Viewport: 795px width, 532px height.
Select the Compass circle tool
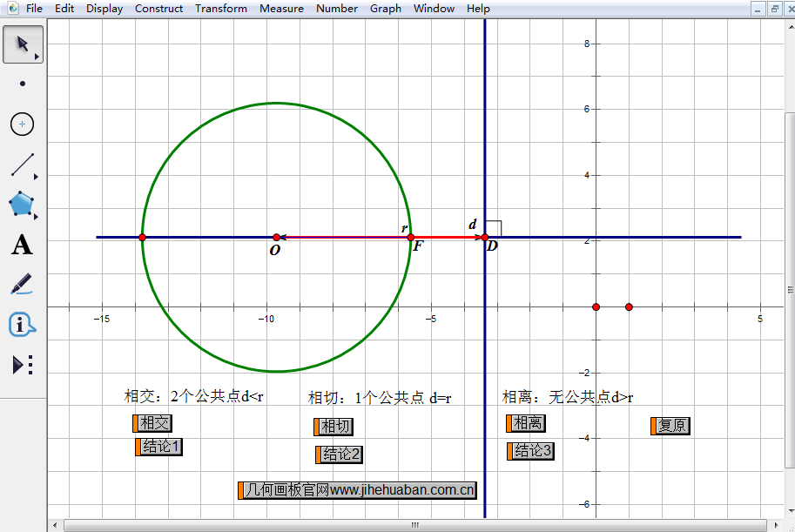(21, 124)
